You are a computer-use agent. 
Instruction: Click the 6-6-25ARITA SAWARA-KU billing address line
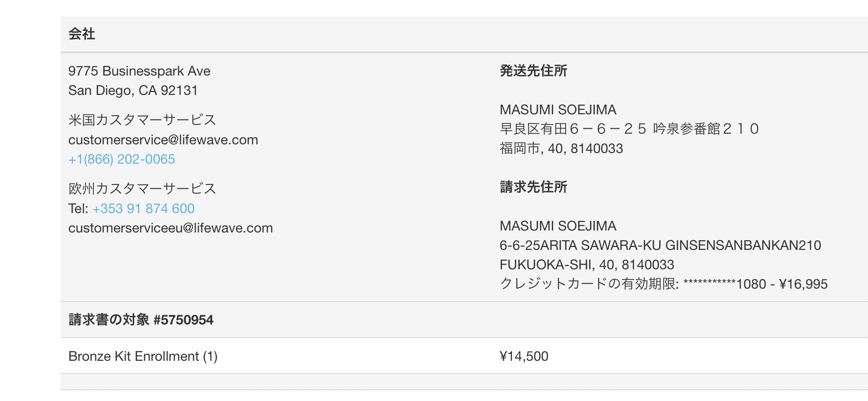coord(660,246)
